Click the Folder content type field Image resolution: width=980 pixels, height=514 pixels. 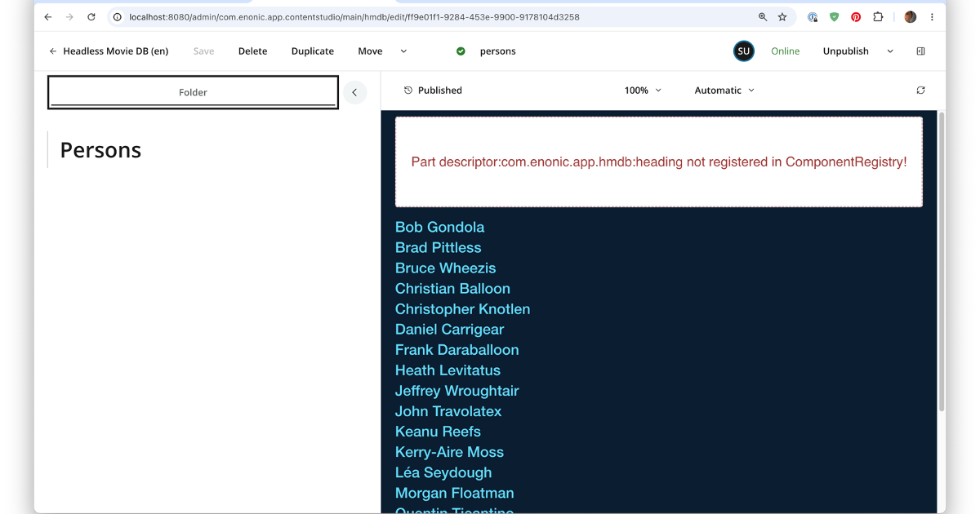click(x=193, y=92)
